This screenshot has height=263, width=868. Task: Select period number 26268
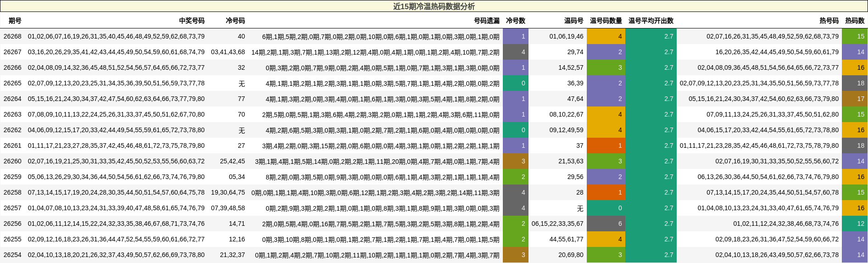pyautogui.click(x=12, y=36)
